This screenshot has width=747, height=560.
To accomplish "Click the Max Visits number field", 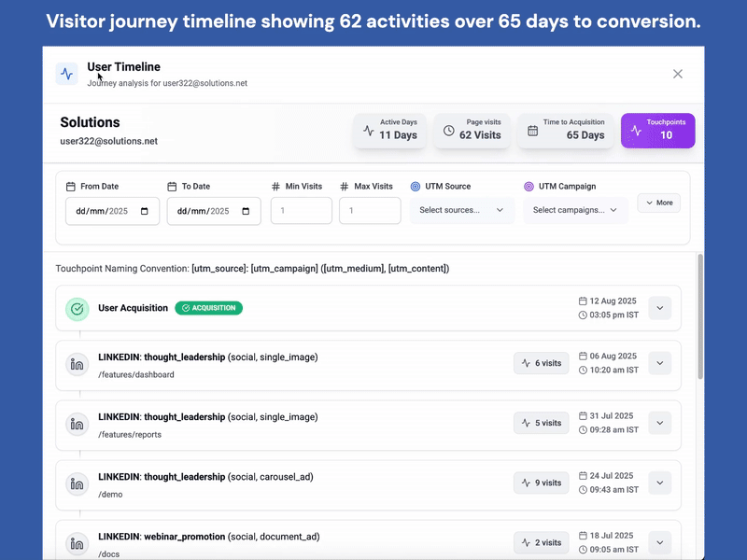I will [370, 211].
